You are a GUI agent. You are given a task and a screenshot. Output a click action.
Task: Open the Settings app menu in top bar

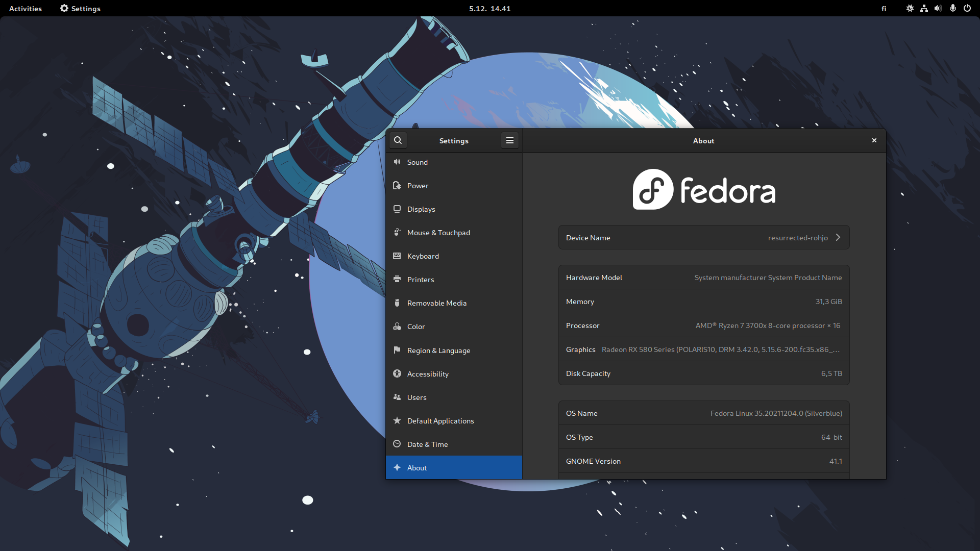coord(80,8)
